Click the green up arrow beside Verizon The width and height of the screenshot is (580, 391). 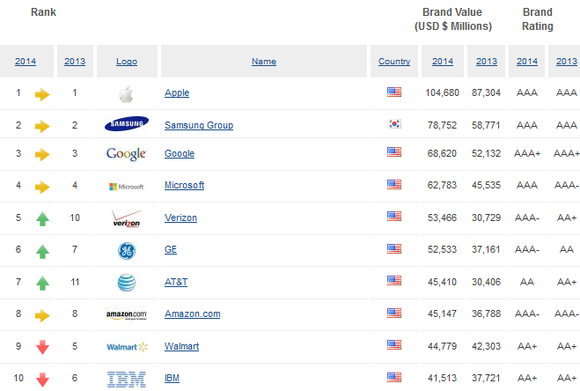[x=43, y=219]
